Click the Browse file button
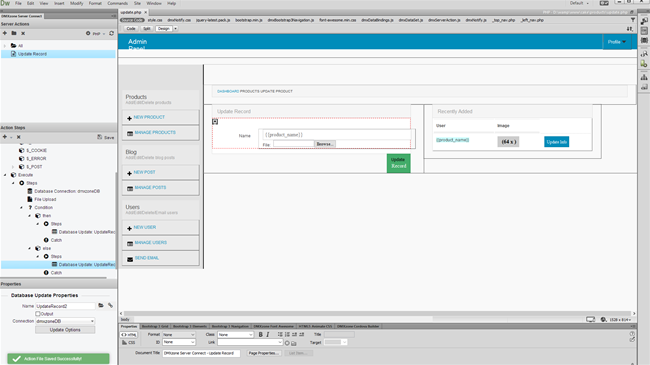650x365 pixels. 324,144
